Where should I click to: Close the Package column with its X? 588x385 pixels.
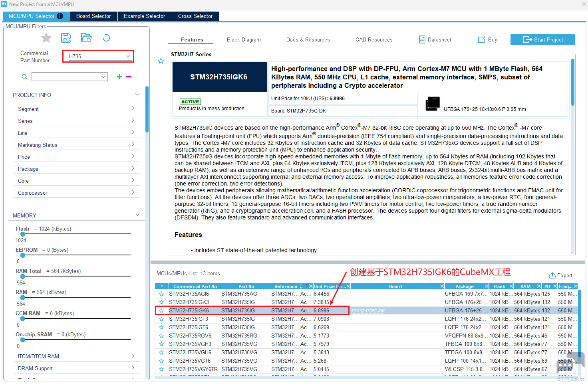(487, 286)
